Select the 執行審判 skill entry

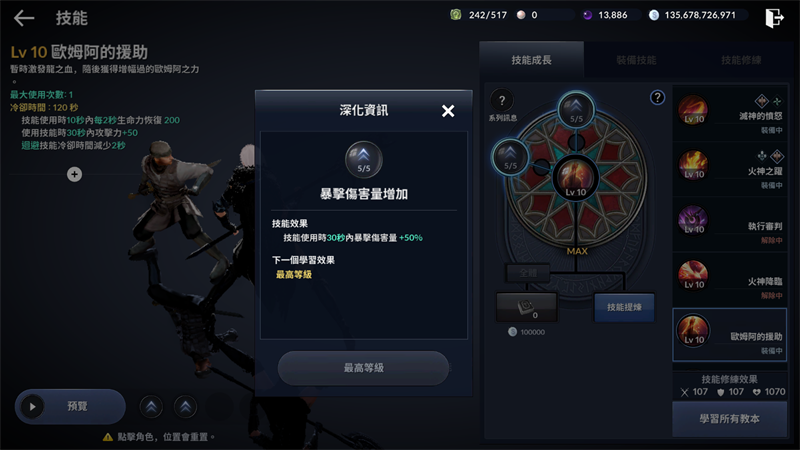coord(730,223)
